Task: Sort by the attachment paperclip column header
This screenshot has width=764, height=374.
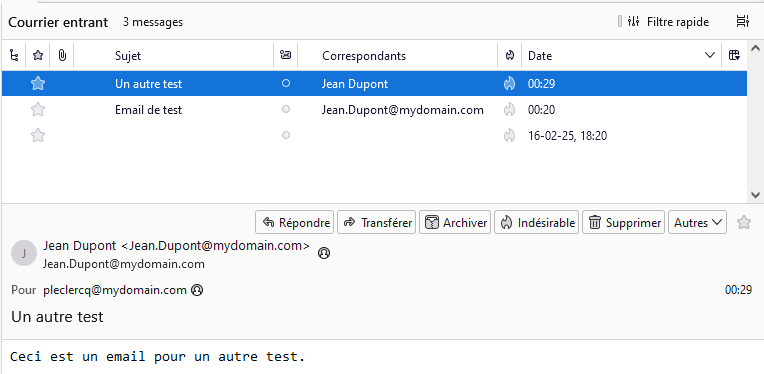Action: pyautogui.click(x=62, y=56)
